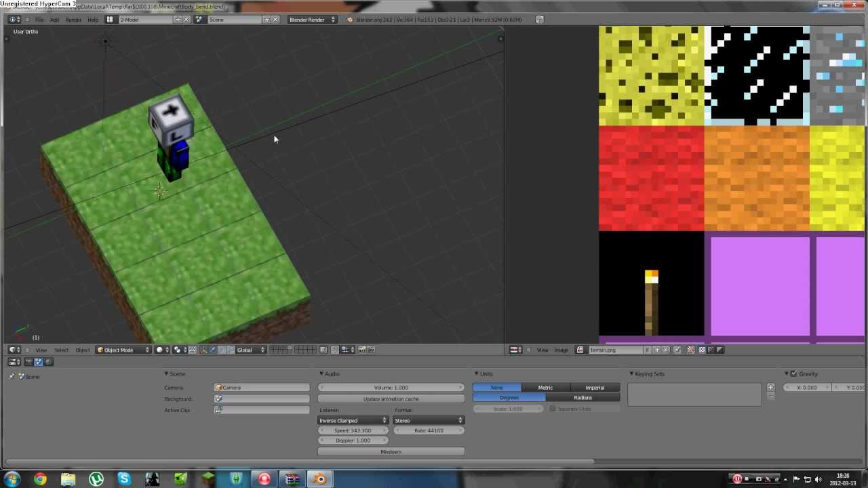Add a new scene

[267, 20]
